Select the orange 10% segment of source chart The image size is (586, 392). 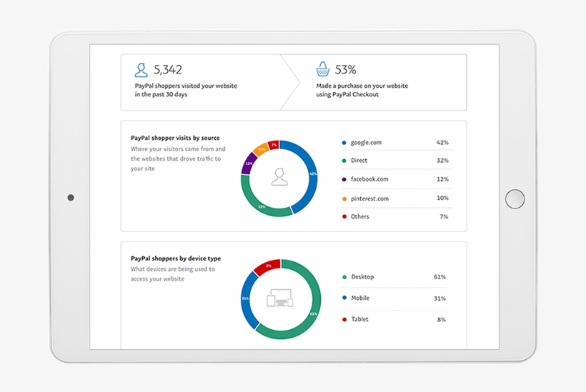(x=262, y=149)
